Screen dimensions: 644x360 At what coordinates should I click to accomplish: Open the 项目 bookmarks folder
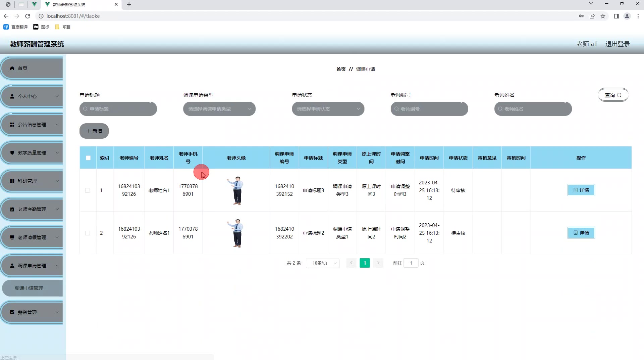coord(63,27)
